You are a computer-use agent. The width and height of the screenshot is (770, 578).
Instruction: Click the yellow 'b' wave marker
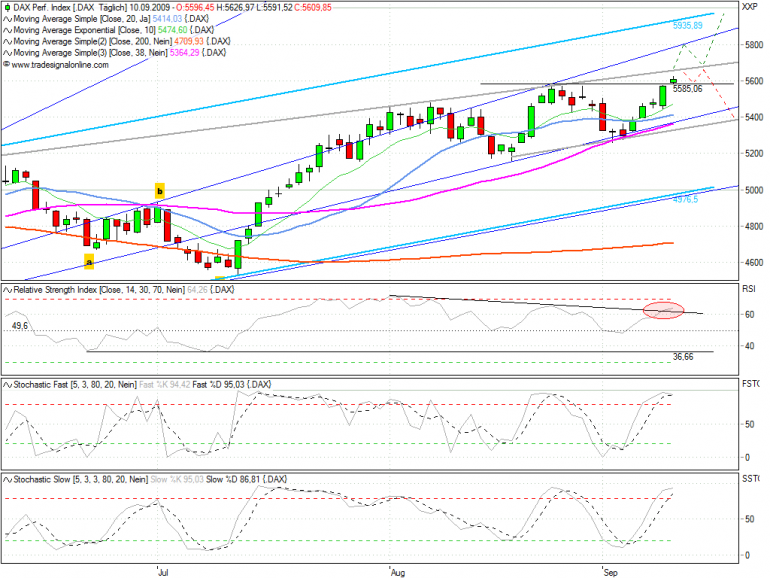pos(160,191)
